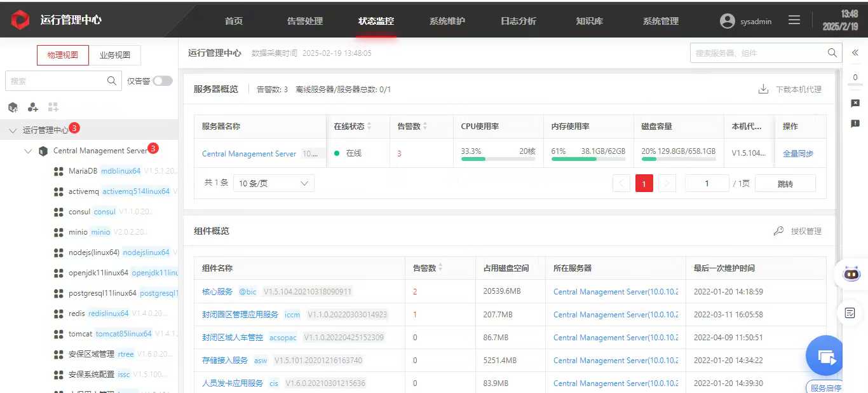Image resolution: width=868 pixels, height=393 pixels.
Task: Click the minio component grid icon
Action: point(59,232)
